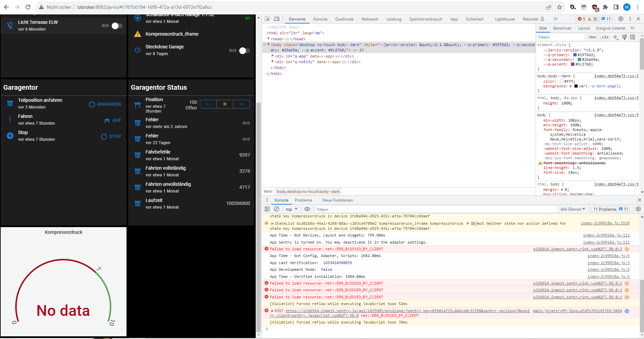Open the Netzwerk tab
The width and height of the screenshot is (644, 339).
click(370, 19)
